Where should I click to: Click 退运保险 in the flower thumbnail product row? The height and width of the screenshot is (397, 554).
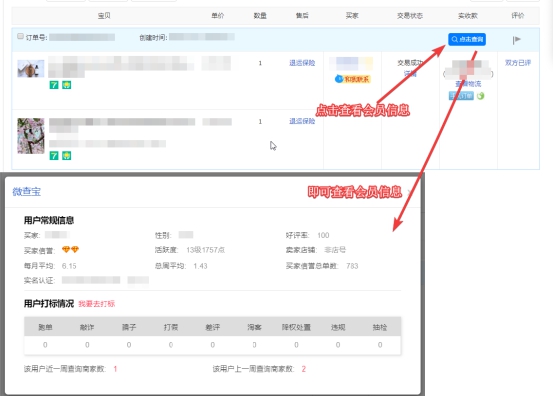click(302, 121)
